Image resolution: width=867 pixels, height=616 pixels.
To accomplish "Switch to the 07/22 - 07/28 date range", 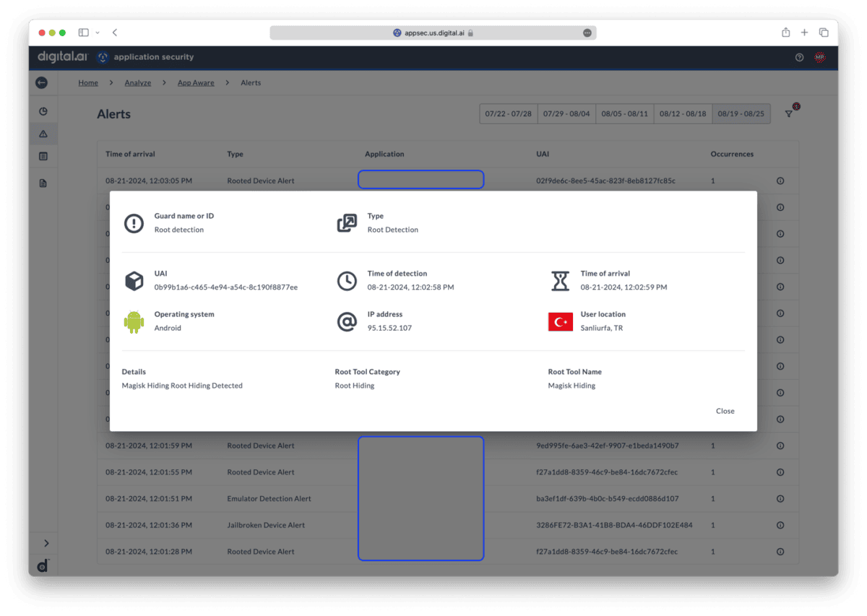I will coord(508,113).
